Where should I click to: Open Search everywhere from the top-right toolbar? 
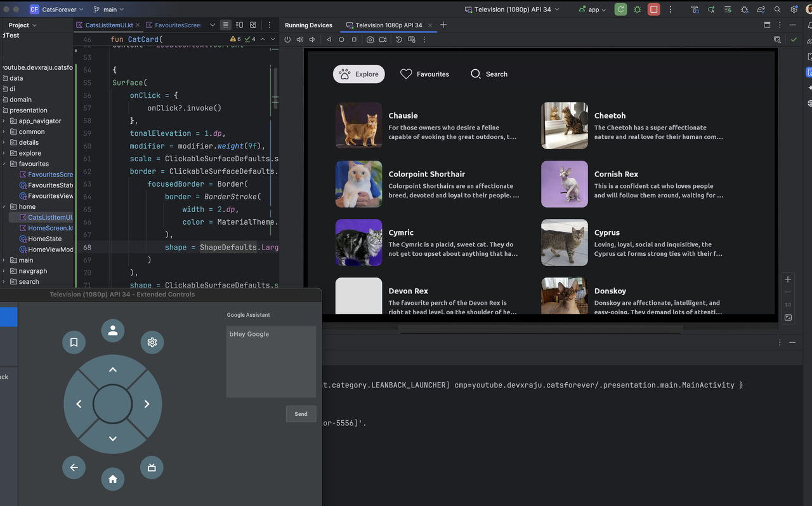[x=777, y=9]
